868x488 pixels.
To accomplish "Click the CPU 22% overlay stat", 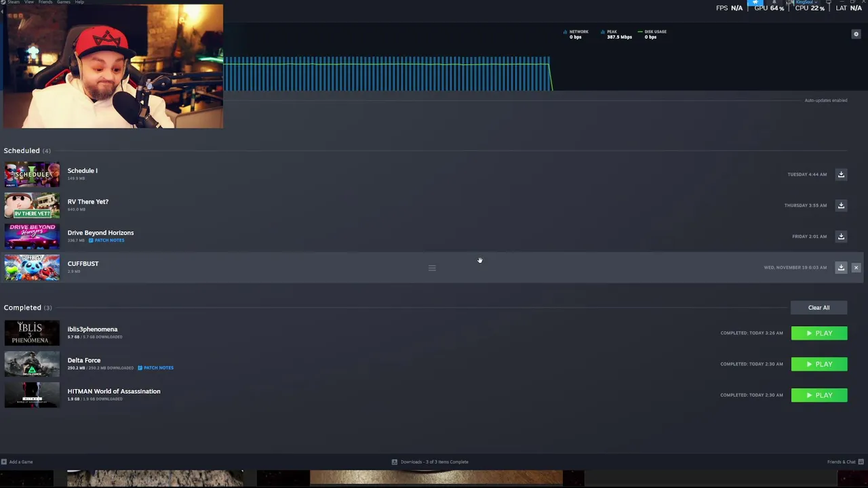I will coord(810,8).
